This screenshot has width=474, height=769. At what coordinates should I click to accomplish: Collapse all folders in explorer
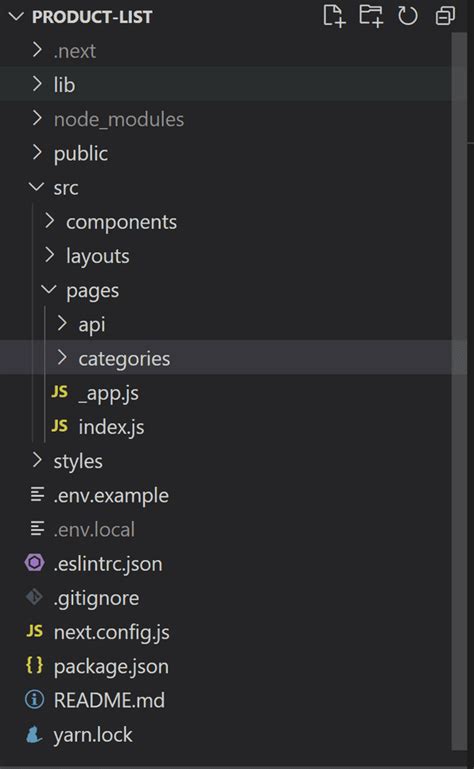pos(445,16)
